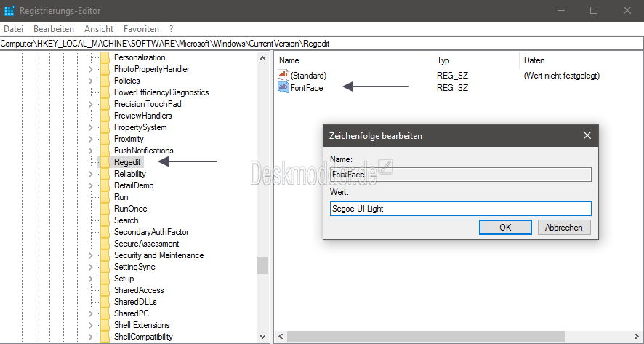Click the Personalization folder icon
This screenshot has height=344, width=644.
105,57
